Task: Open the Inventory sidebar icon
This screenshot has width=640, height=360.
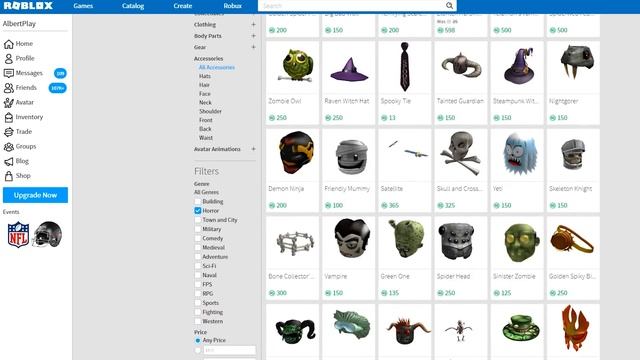Action: [9, 118]
